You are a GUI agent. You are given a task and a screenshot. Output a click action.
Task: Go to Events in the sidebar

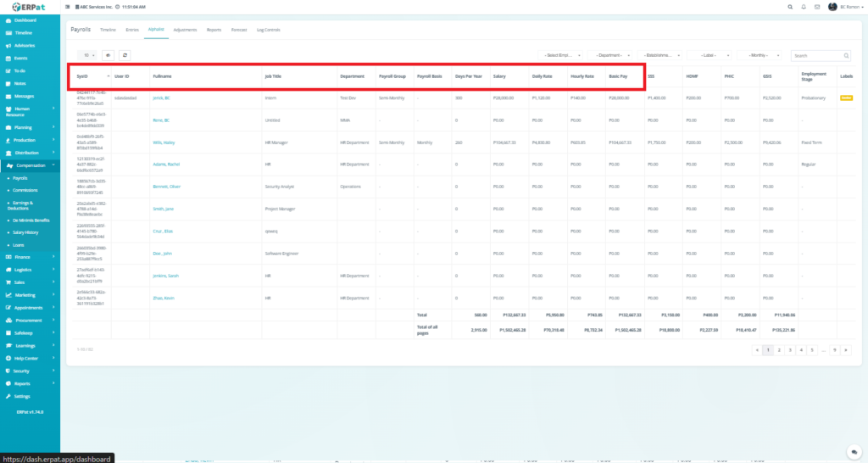click(x=21, y=58)
